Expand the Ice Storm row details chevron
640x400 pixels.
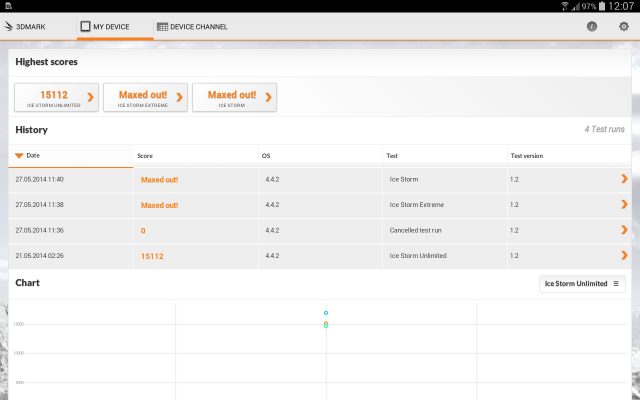click(x=624, y=179)
